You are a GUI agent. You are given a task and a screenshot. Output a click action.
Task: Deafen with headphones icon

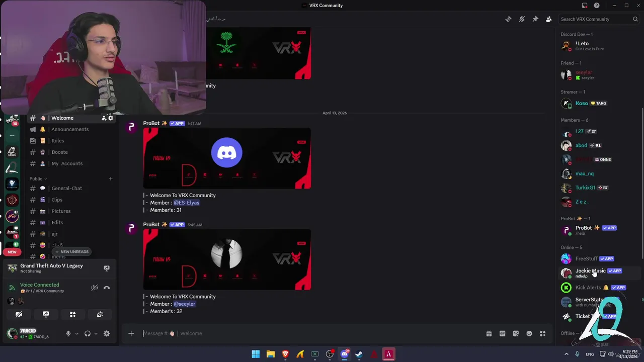pos(88,333)
